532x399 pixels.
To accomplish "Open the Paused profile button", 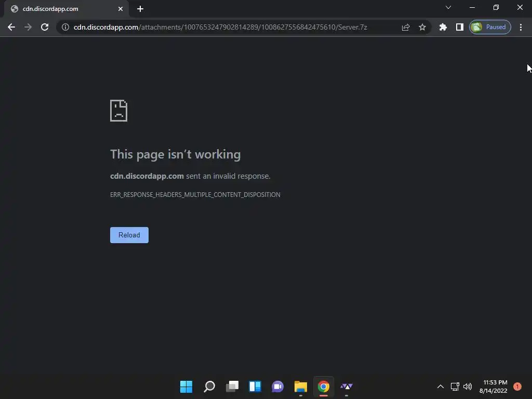I will 490,27.
